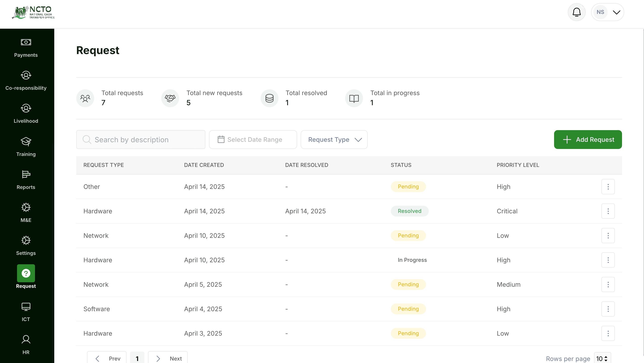Screen dimensions: 644x363
Task: Click the In Progress status label
Action: point(412,260)
